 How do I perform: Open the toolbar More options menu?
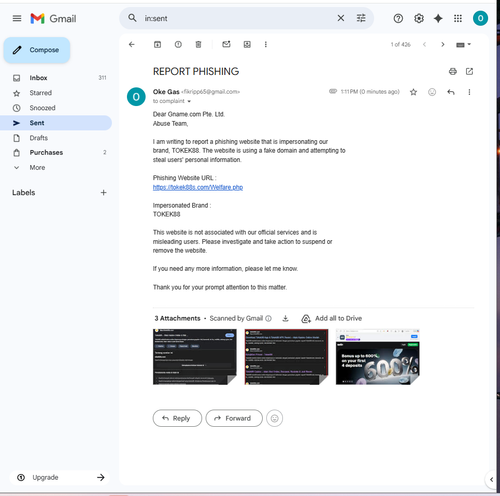(x=266, y=44)
